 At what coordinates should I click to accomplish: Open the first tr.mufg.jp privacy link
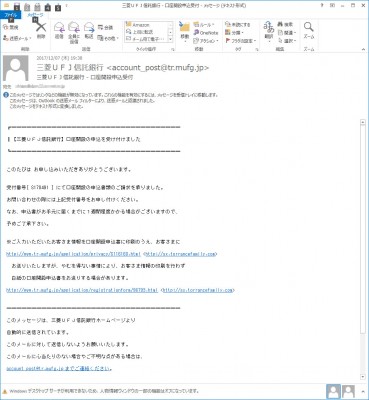coord(74,254)
